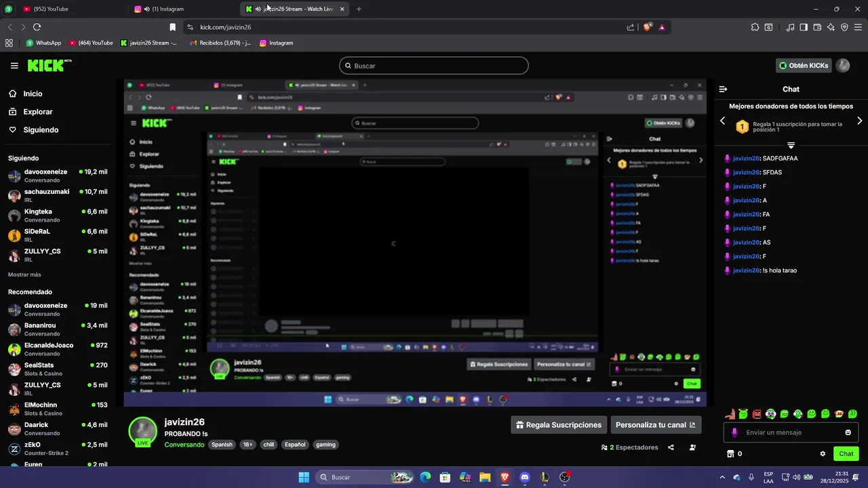Show previous top donor

(722, 121)
